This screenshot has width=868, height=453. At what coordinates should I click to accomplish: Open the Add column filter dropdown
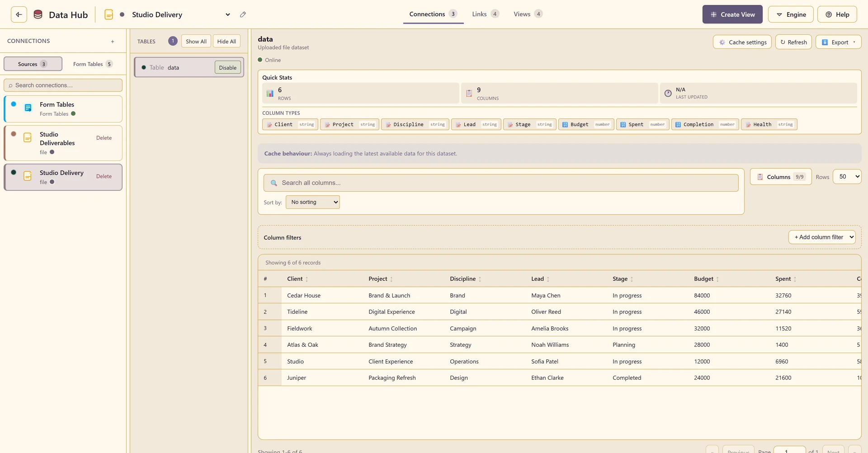click(x=822, y=237)
